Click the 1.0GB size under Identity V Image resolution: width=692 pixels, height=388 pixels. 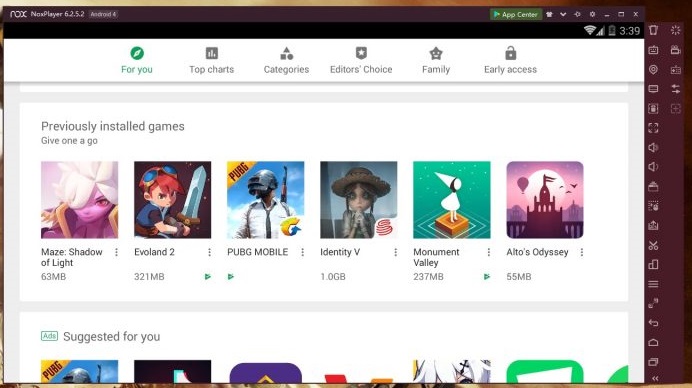(333, 277)
